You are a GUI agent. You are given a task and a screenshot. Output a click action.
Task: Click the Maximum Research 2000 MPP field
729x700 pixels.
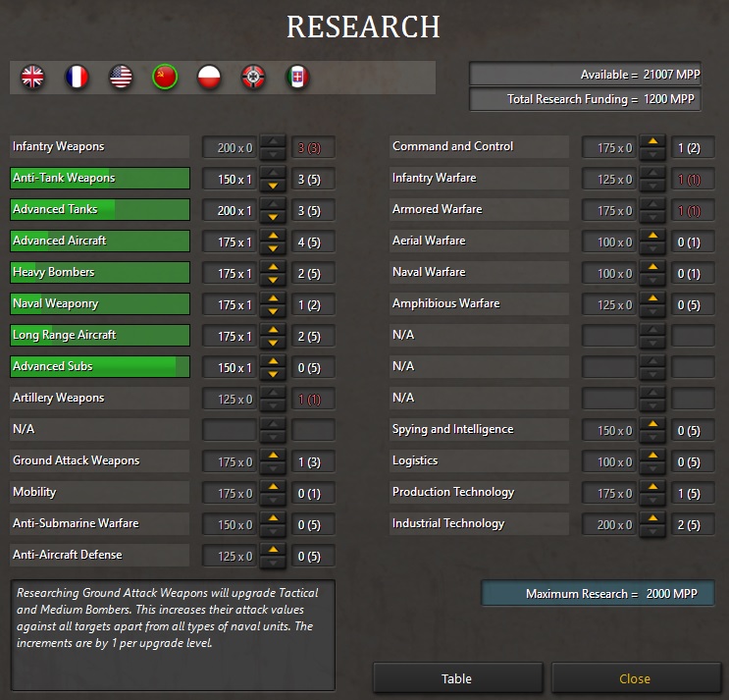598,594
